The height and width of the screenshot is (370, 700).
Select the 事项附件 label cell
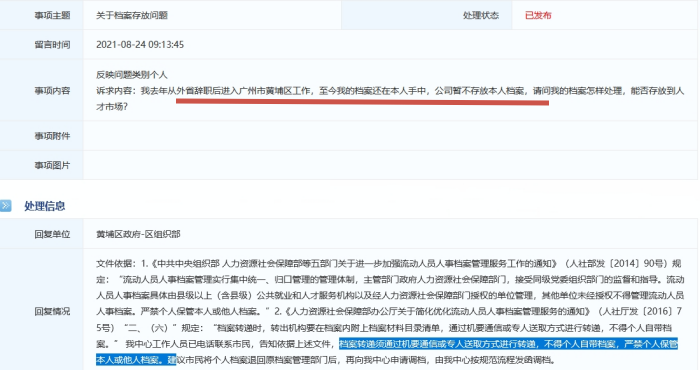click(42, 136)
